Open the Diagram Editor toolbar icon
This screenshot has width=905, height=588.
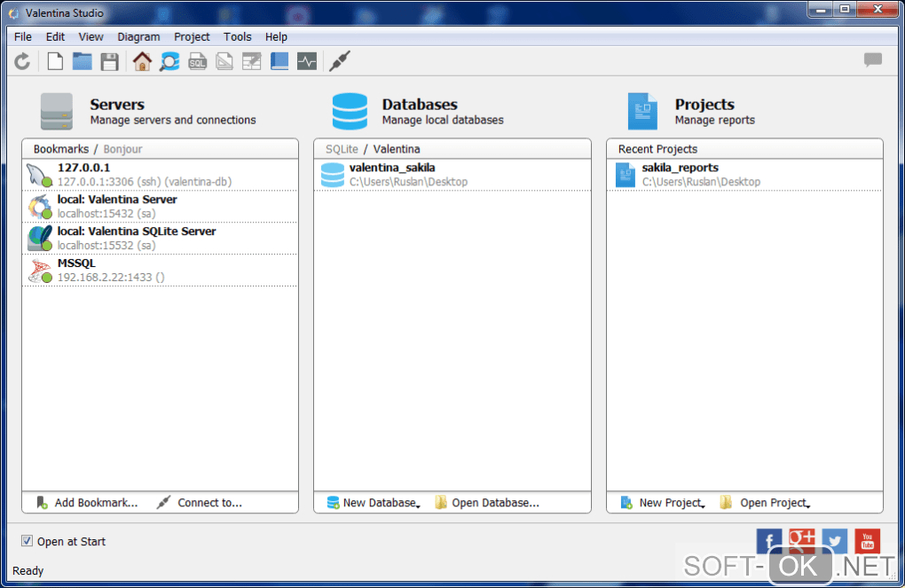point(224,61)
